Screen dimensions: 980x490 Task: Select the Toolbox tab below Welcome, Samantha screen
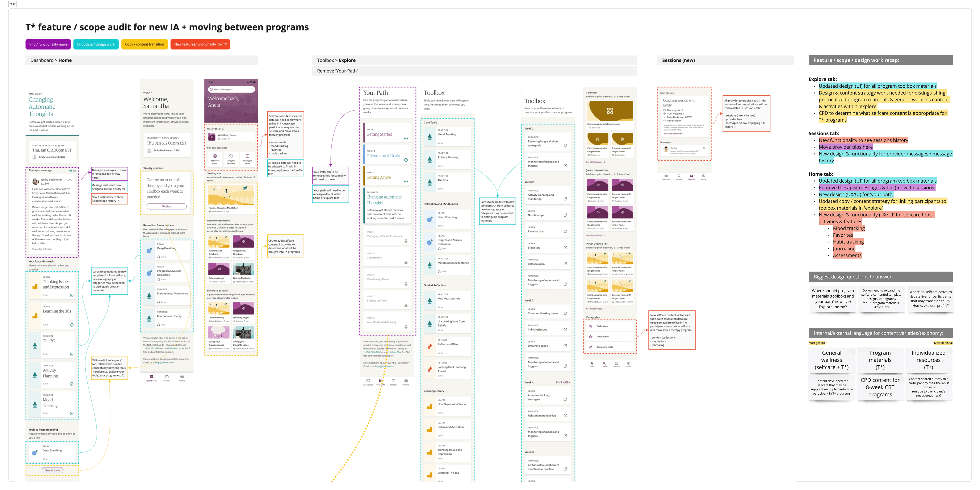click(x=167, y=378)
